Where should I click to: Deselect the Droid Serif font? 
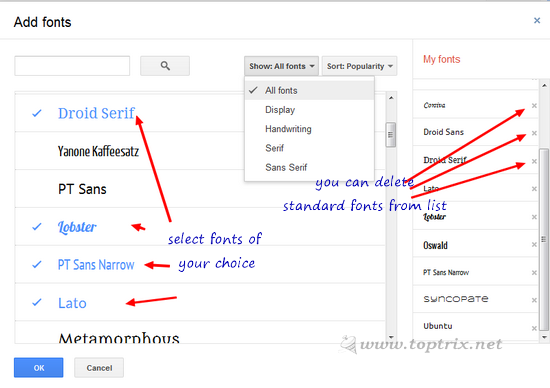[x=200, y=113]
